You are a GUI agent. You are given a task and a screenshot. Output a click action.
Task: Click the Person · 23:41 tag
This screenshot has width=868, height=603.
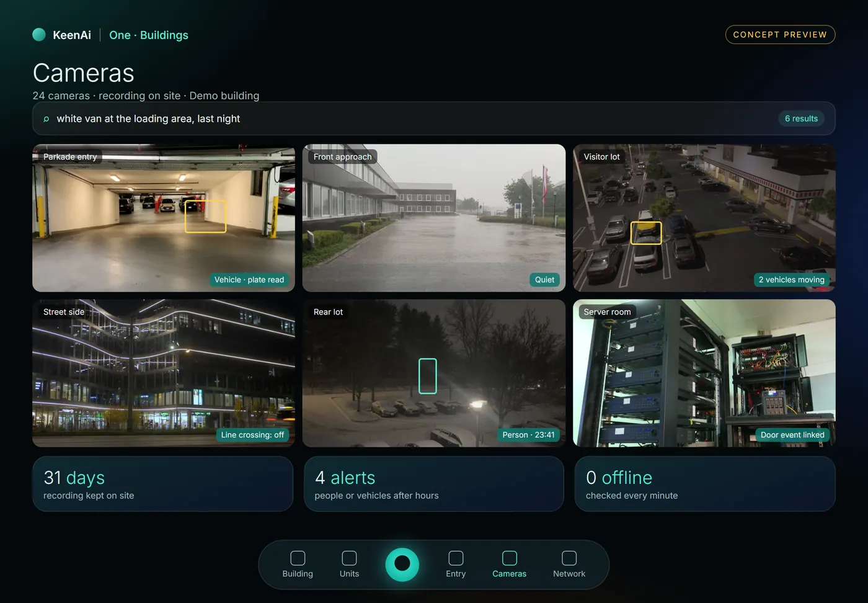[528, 435]
